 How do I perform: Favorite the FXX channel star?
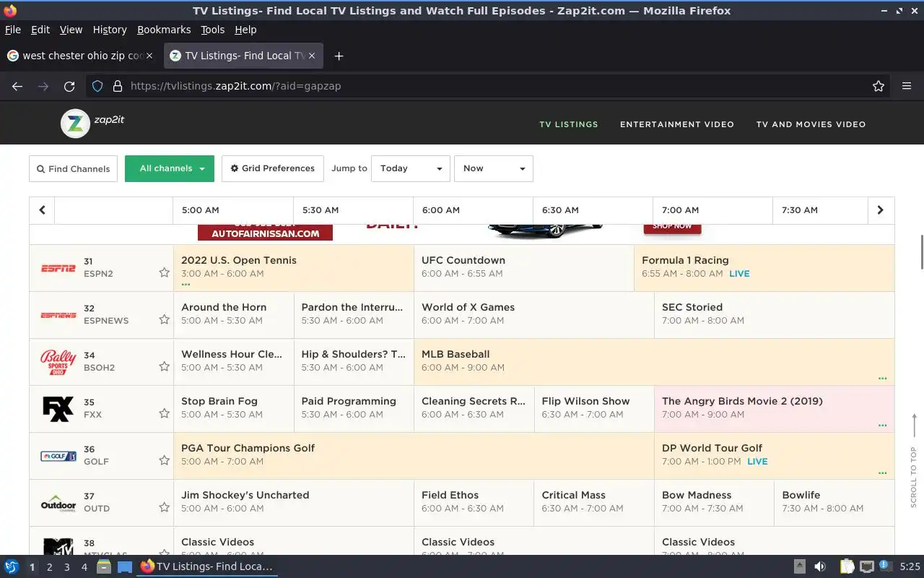pos(164,413)
